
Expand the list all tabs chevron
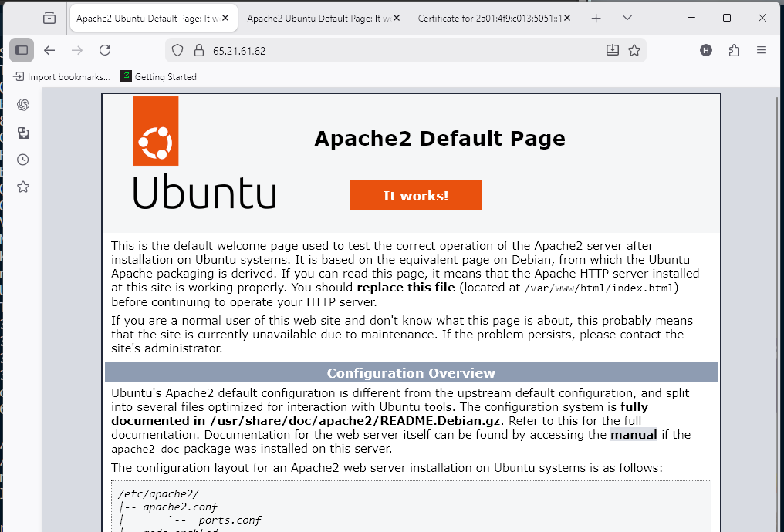627,18
